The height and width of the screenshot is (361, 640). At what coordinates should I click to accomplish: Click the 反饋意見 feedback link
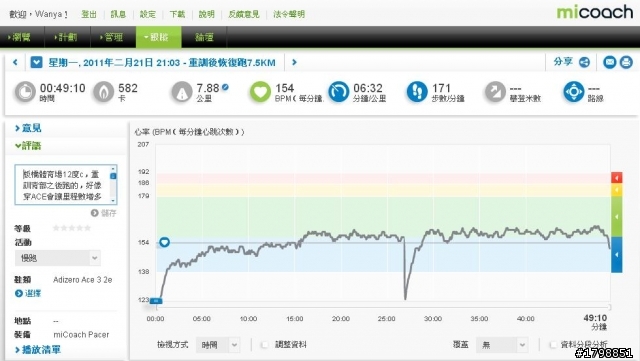[x=244, y=14]
